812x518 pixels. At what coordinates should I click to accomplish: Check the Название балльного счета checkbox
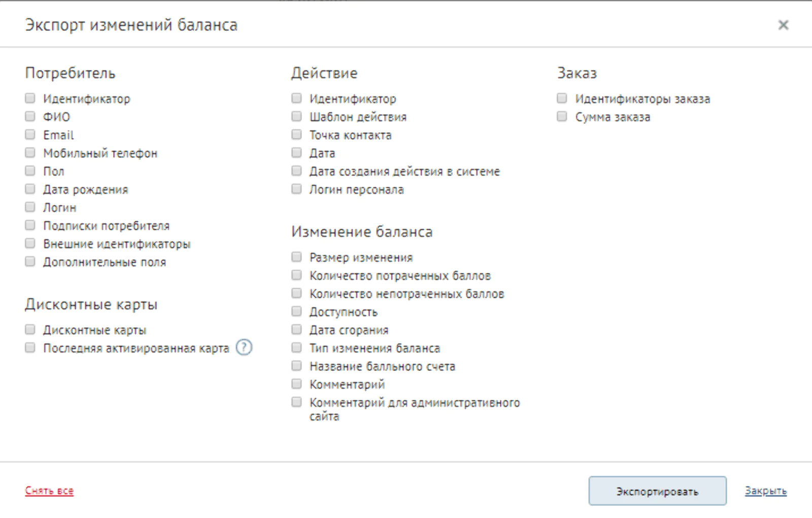(296, 365)
